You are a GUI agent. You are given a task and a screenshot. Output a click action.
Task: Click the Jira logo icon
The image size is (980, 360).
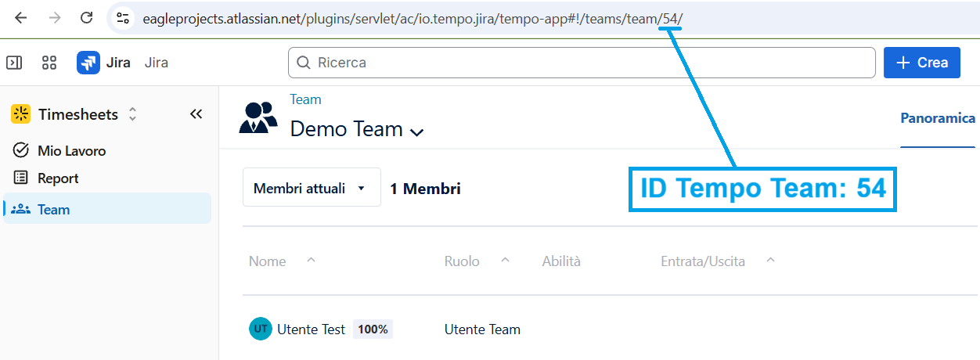pos(88,63)
